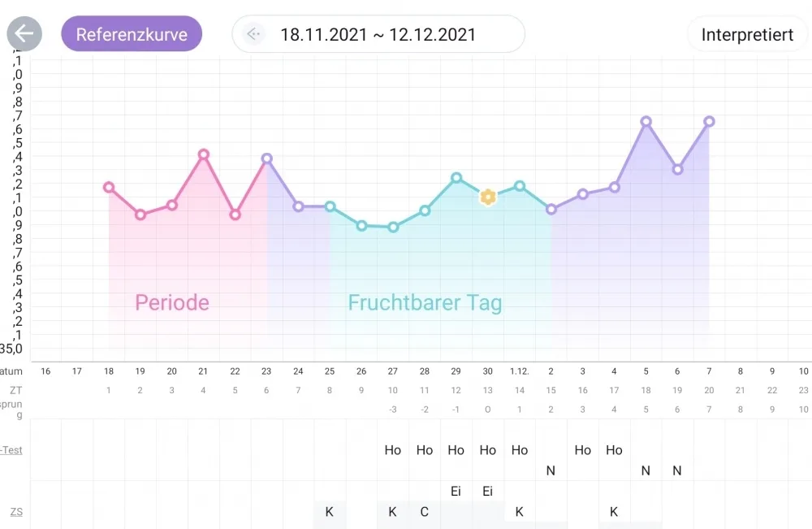
Task: Select temperature point on 5 December
Action: click(x=646, y=122)
